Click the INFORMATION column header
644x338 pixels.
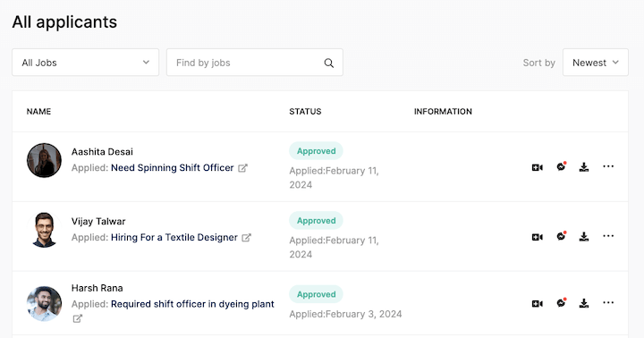(443, 112)
